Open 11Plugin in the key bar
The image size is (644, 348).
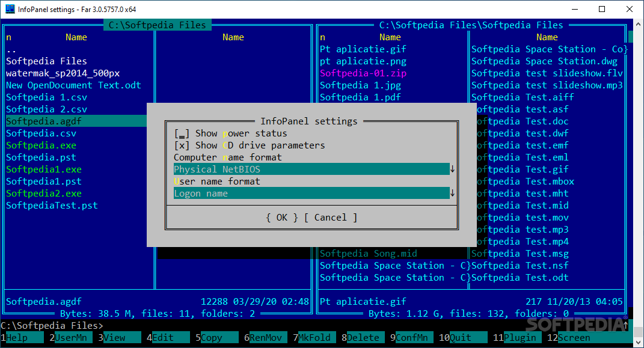coord(517,338)
